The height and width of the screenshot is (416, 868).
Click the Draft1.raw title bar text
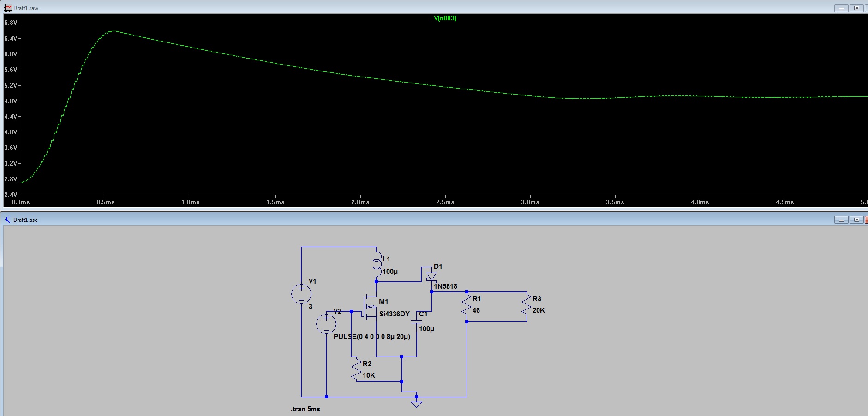point(26,8)
